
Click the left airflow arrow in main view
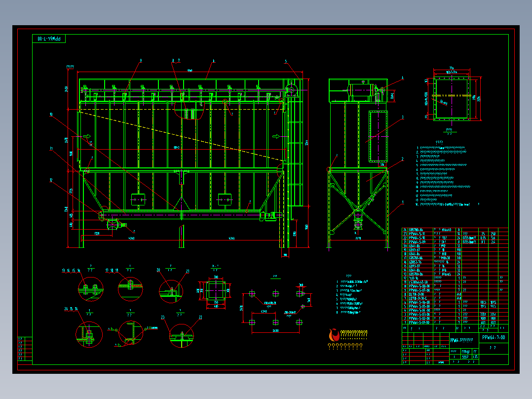click(87, 136)
